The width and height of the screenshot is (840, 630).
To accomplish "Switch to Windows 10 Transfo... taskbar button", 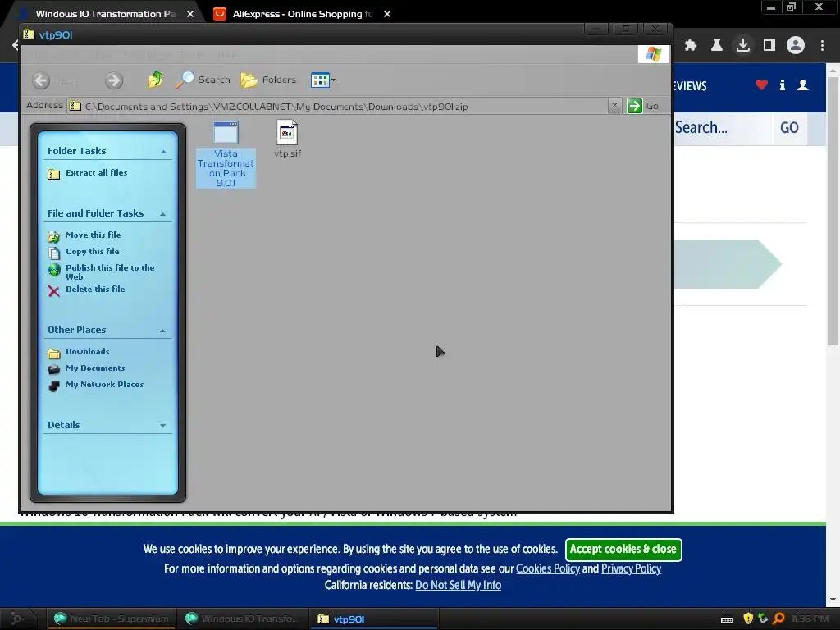I will [x=242, y=619].
